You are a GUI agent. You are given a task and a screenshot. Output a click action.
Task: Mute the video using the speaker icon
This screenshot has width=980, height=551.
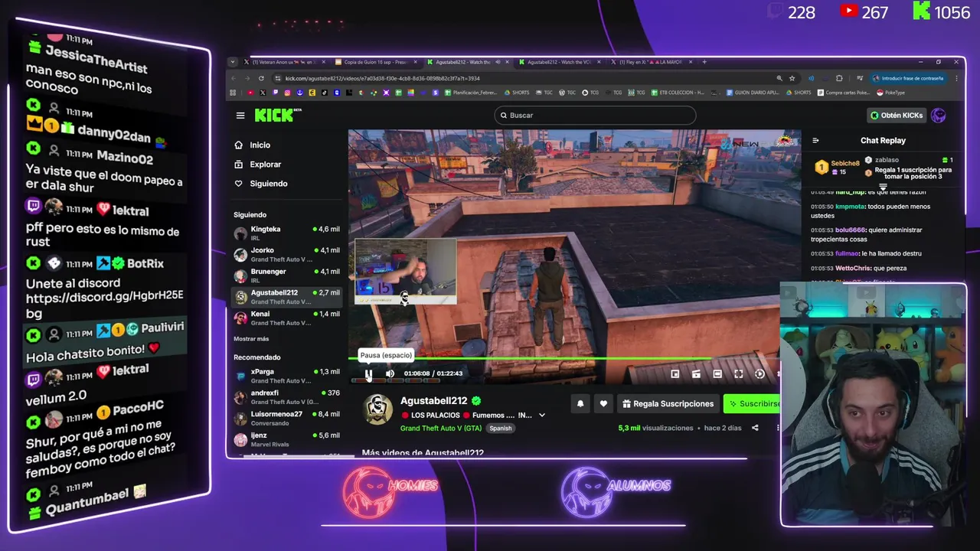click(390, 373)
